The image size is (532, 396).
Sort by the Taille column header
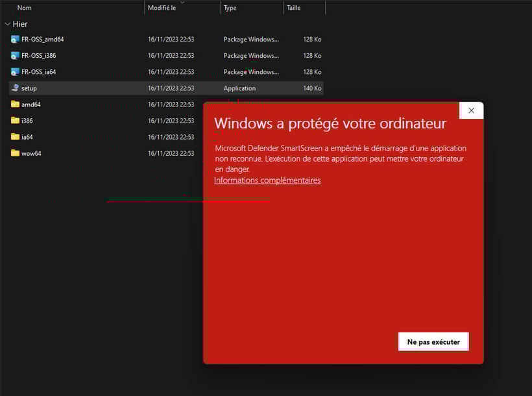tap(294, 8)
